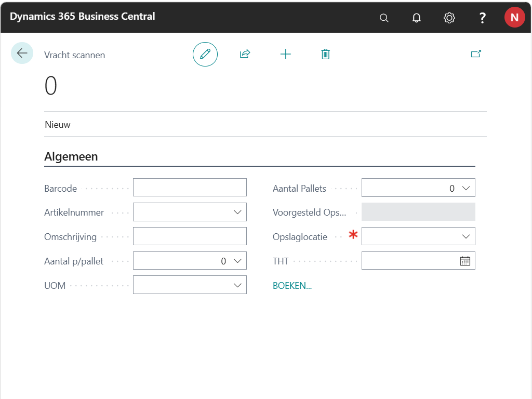Create new record with plus icon
The width and height of the screenshot is (532, 399).
[x=286, y=54]
